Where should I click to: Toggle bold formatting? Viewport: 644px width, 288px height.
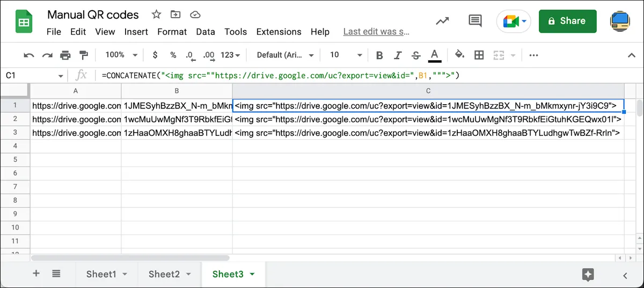tap(379, 55)
